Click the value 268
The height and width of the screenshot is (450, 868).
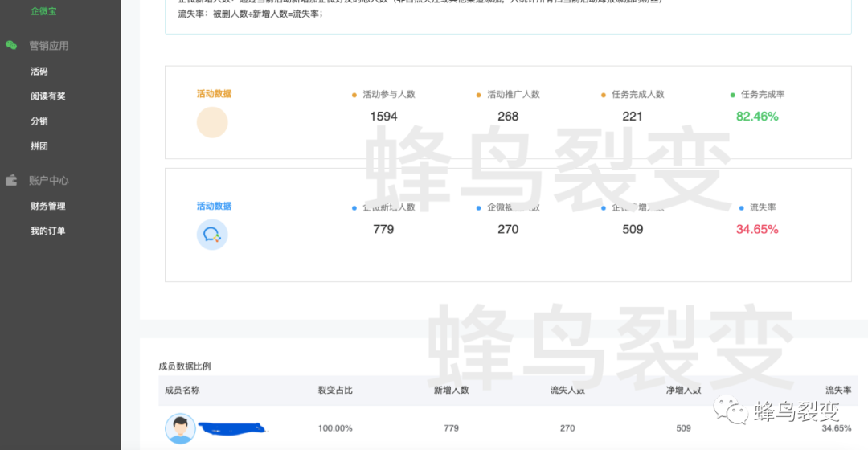coord(508,117)
